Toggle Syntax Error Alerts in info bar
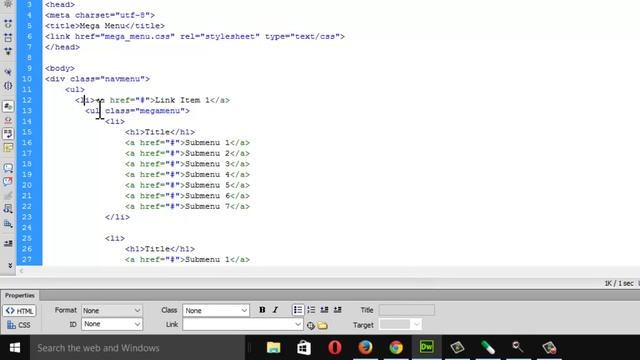 tap(8, 147)
